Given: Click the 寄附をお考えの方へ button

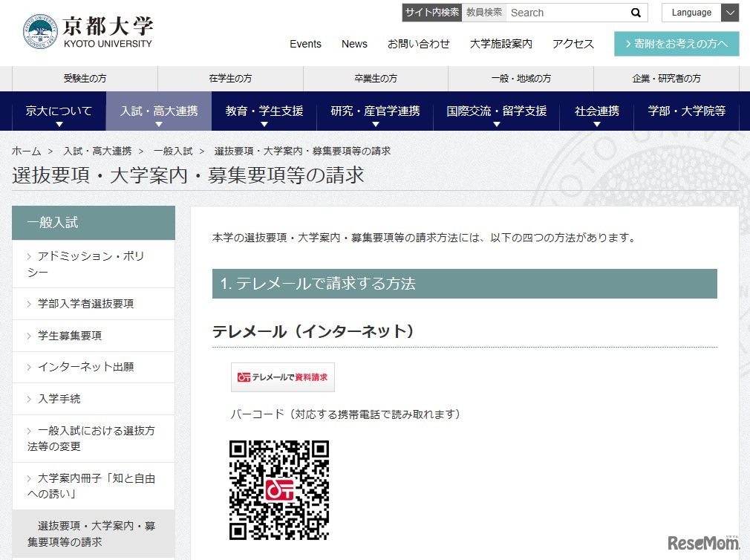Looking at the screenshot, I should click(x=676, y=44).
